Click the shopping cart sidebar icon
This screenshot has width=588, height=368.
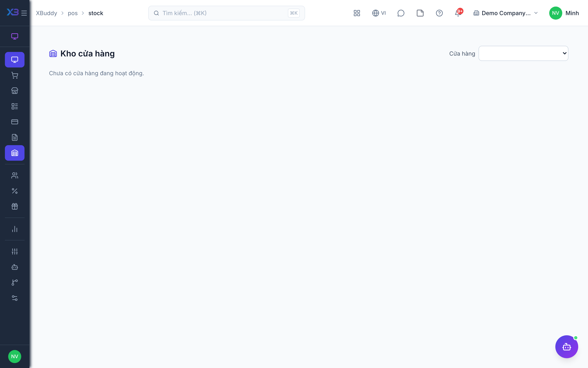click(14, 75)
